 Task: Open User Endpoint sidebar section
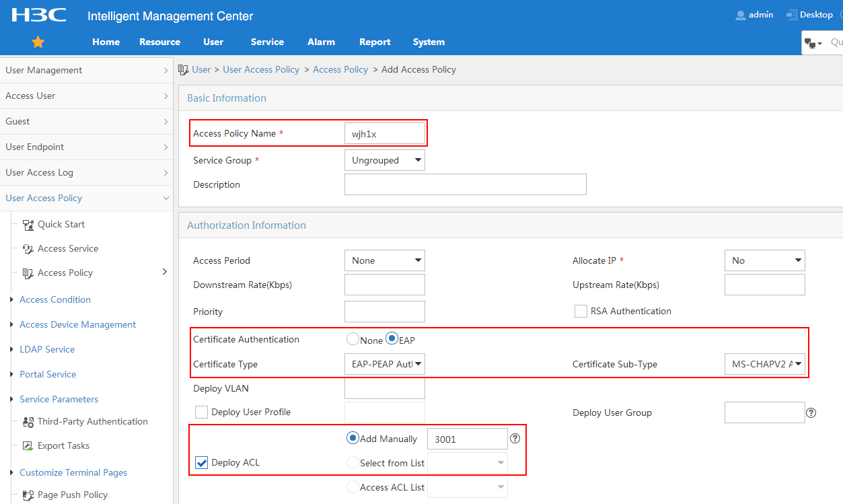coord(86,147)
